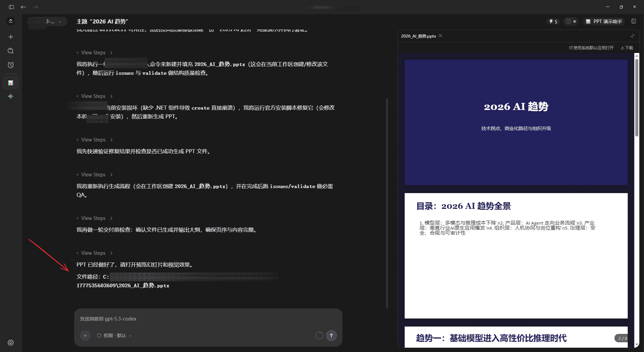Click the chat conversation vertical scrollbar

click(x=387, y=203)
